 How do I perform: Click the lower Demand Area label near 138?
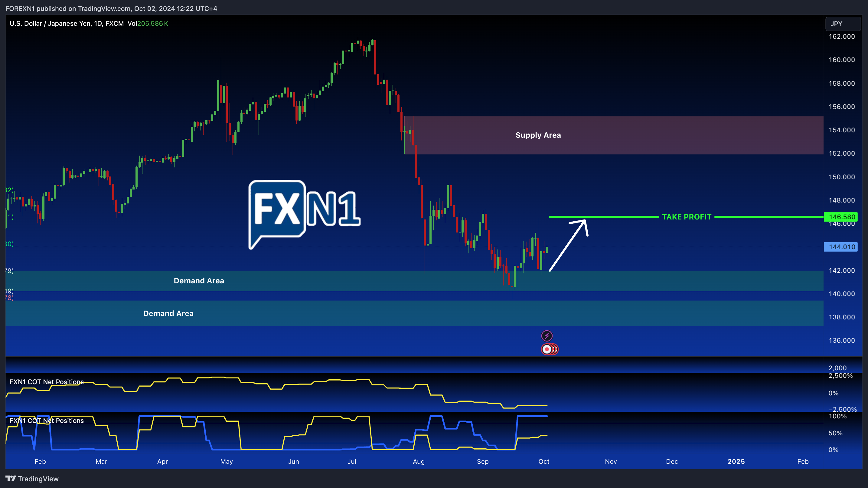pos(168,313)
